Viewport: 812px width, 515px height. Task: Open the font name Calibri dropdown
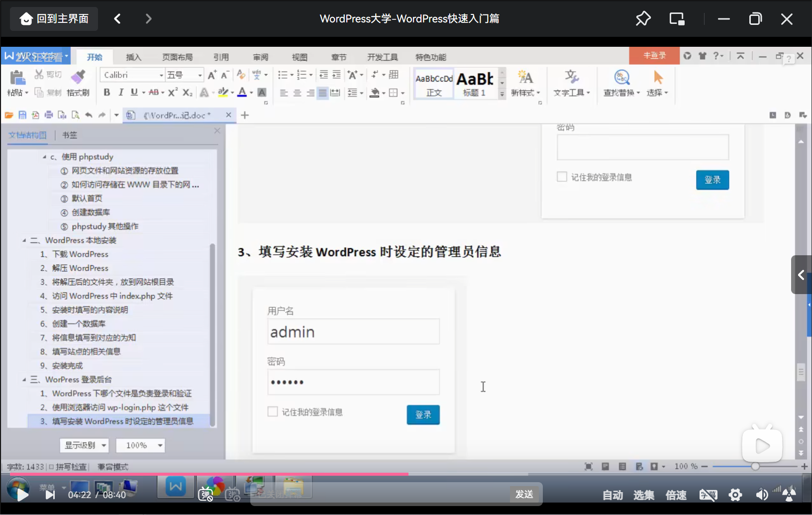161,75
